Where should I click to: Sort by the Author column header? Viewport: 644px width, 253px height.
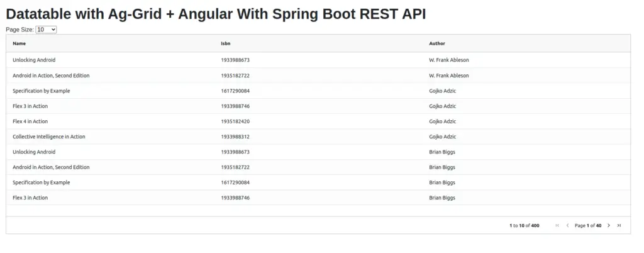tap(437, 43)
